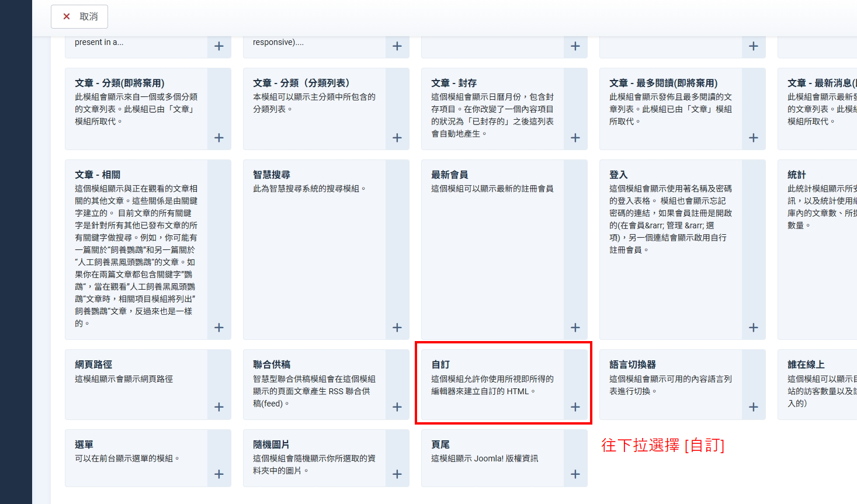The height and width of the screenshot is (504, 857).
Task: Click plus icon on 聯合供稿 card
Action: (397, 407)
